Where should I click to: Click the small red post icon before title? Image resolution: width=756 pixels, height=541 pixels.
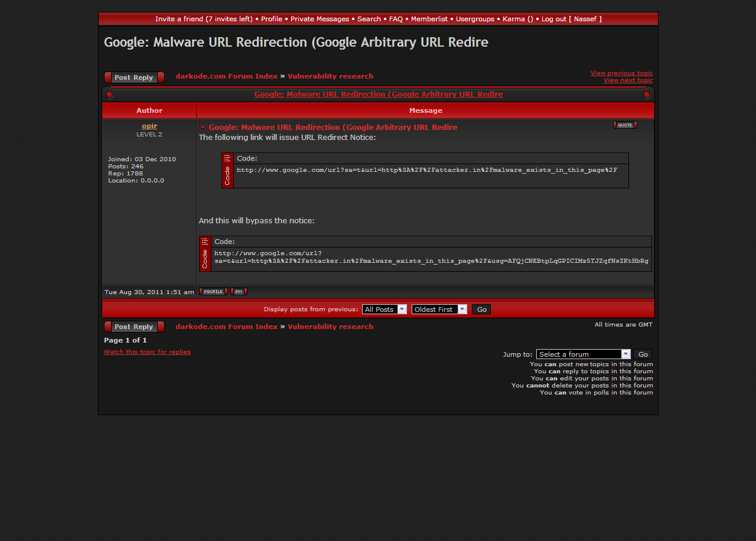pyautogui.click(x=203, y=128)
